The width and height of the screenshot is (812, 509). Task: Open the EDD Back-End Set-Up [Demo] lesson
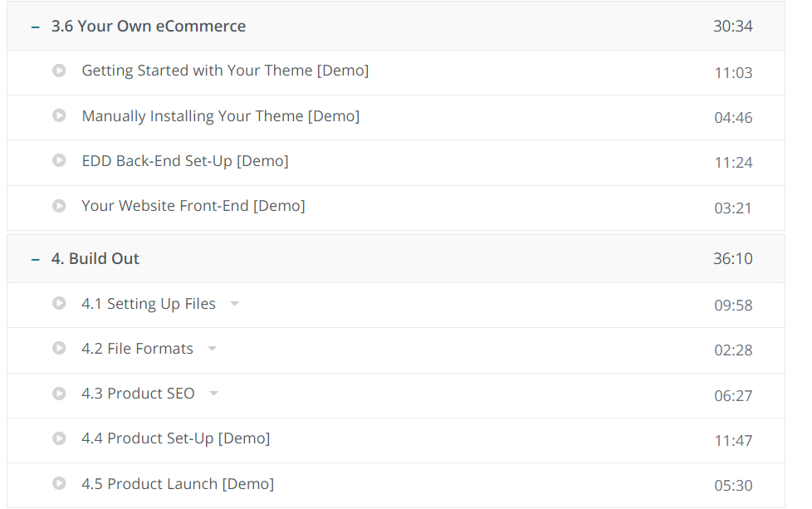[x=185, y=160]
